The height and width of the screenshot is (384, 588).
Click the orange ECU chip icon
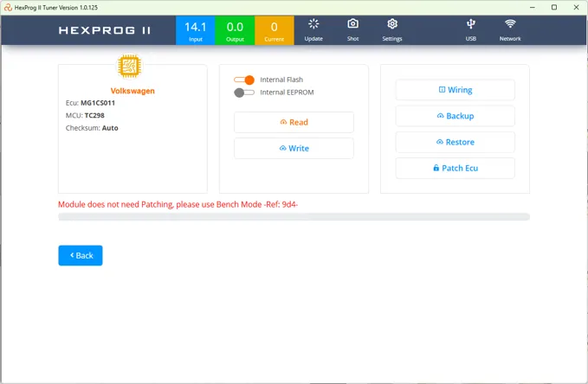click(129, 66)
